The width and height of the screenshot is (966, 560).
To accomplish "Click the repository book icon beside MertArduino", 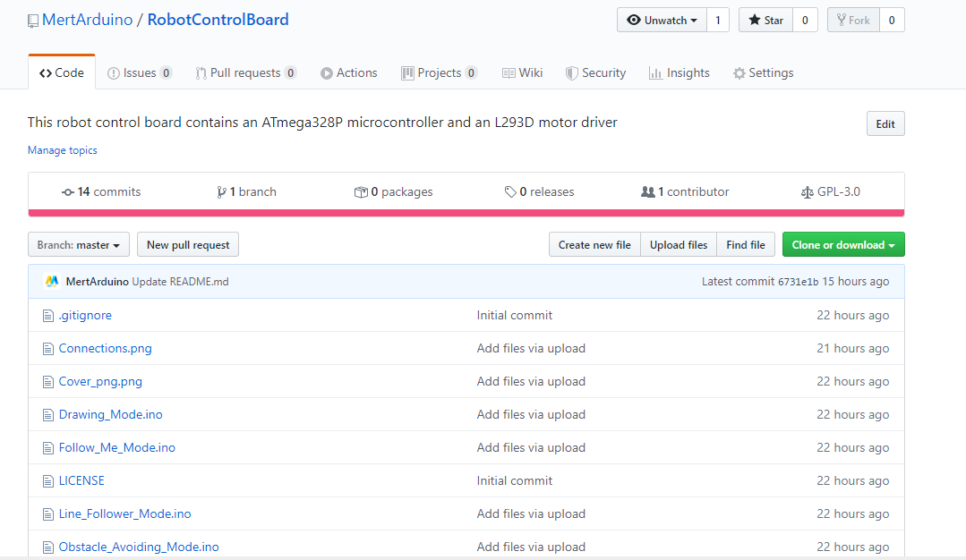I will 32,21.
